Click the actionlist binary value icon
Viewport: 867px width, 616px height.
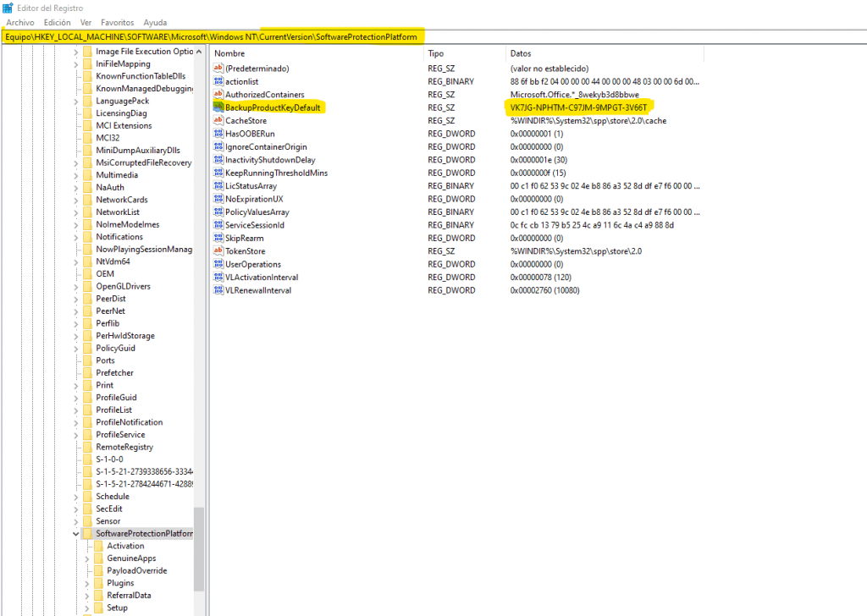[218, 81]
